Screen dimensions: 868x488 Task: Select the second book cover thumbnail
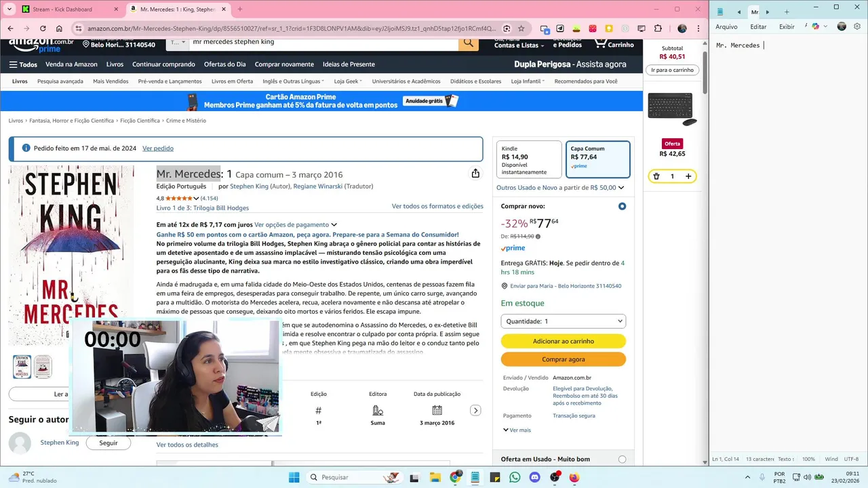[43, 367]
